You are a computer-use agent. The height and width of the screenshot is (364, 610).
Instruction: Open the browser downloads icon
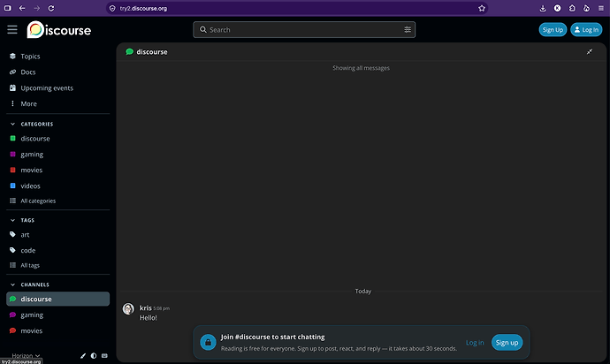tap(543, 8)
